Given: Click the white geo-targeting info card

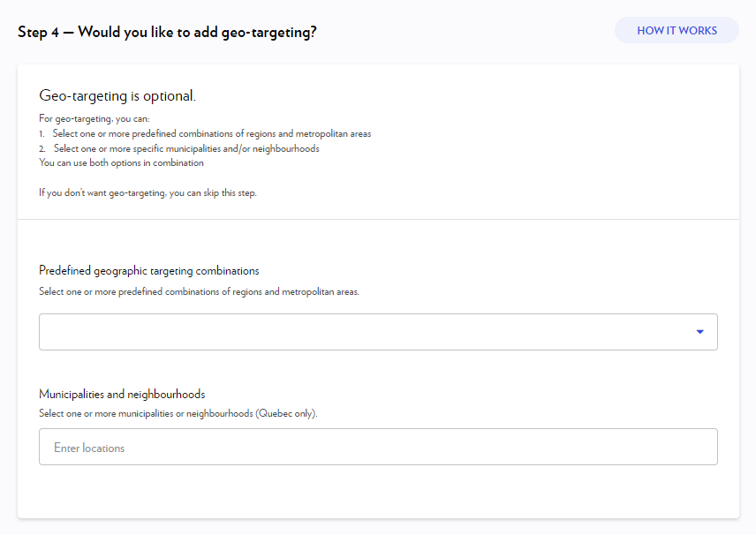Looking at the screenshot, I should [378, 139].
